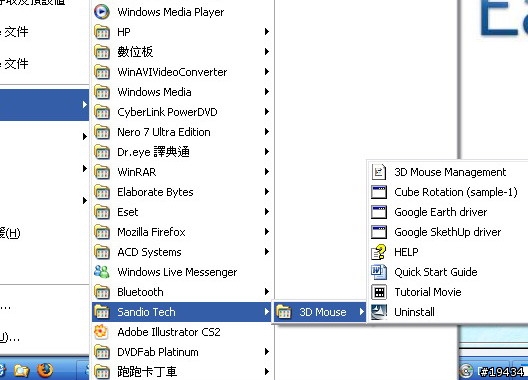Click the Windows Media Player icon

pos(102,12)
